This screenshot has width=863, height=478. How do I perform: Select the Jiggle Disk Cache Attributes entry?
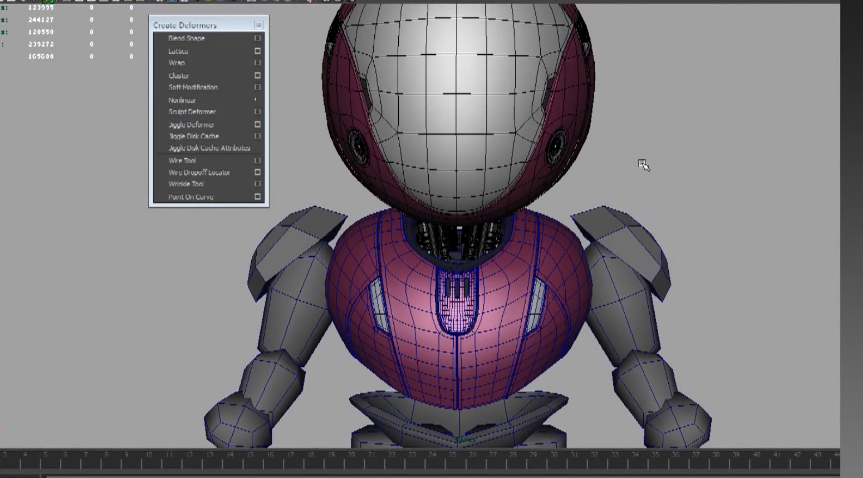point(209,148)
